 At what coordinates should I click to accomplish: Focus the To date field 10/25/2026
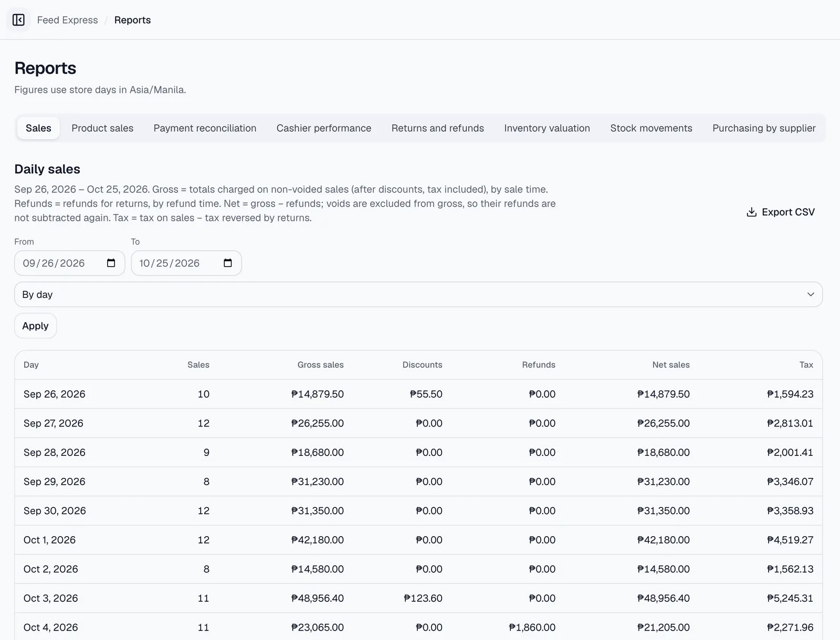pos(186,263)
